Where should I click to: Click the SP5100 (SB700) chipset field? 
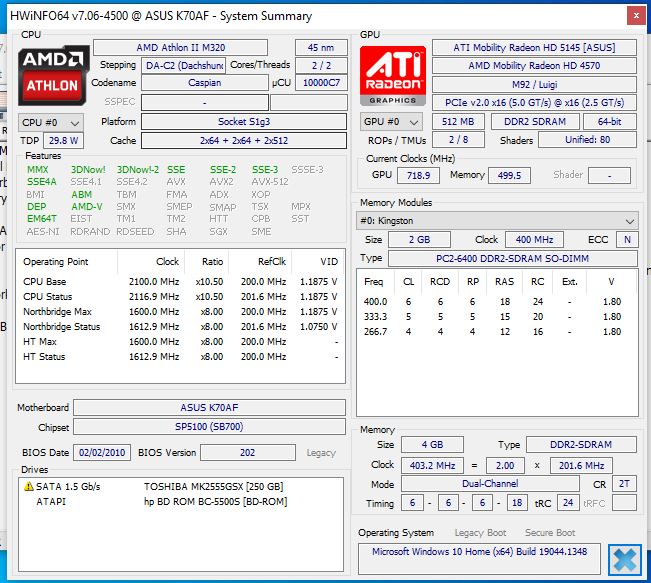[x=209, y=426]
